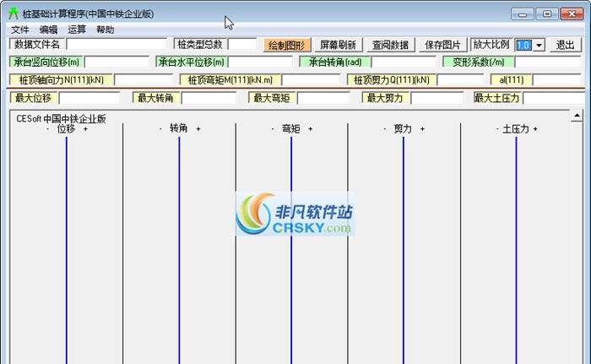The height and width of the screenshot is (364, 591).
Task: Click the 弯矩 chart heading
Action: tap(291, 128)
